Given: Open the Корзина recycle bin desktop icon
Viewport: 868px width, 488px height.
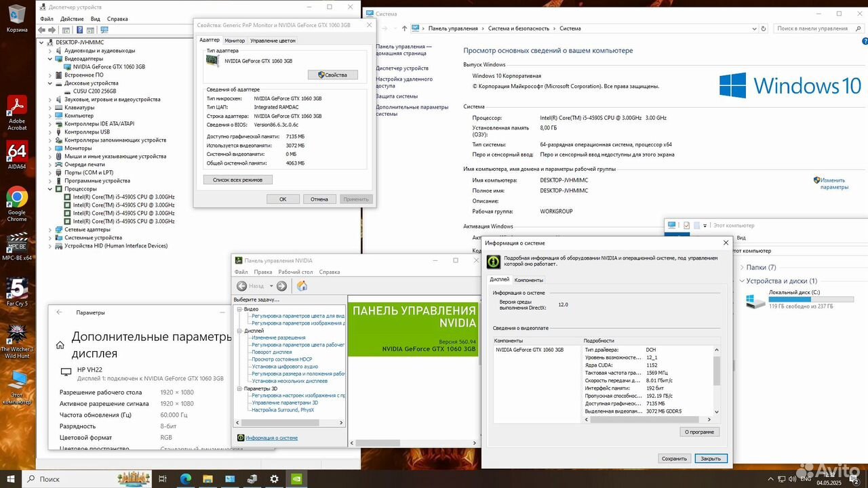Looking at the screenshot, I should click(17, 18).
